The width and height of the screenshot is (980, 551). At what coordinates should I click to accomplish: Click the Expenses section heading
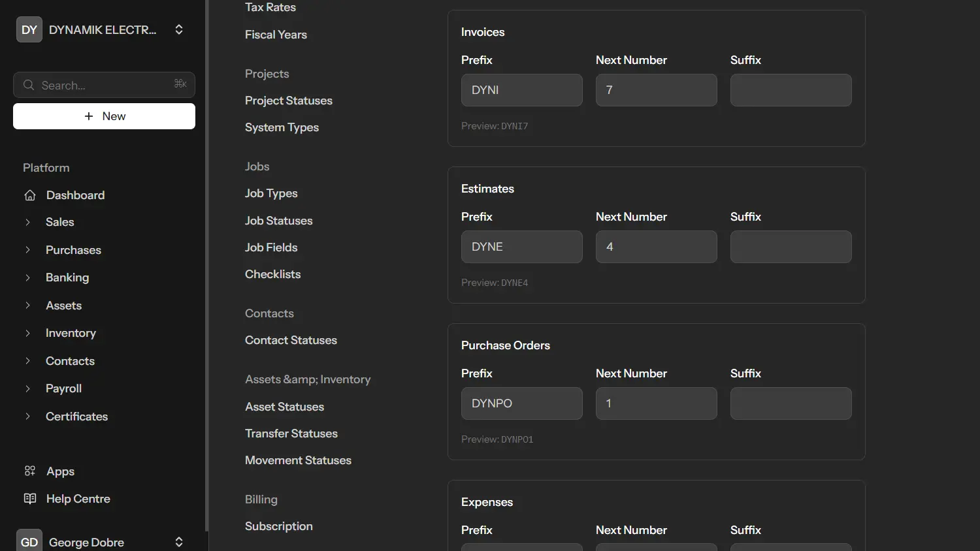tap(487, 502)
